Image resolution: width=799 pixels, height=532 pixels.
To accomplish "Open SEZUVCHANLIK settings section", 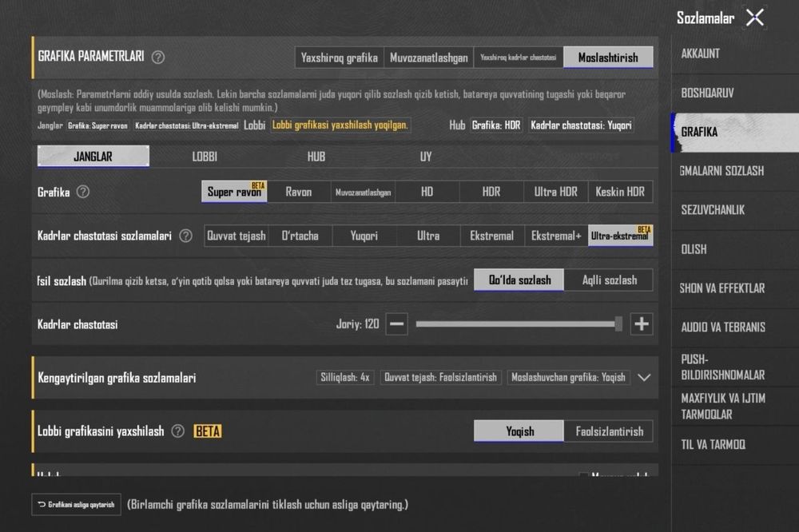I will [x=735, y=210].
